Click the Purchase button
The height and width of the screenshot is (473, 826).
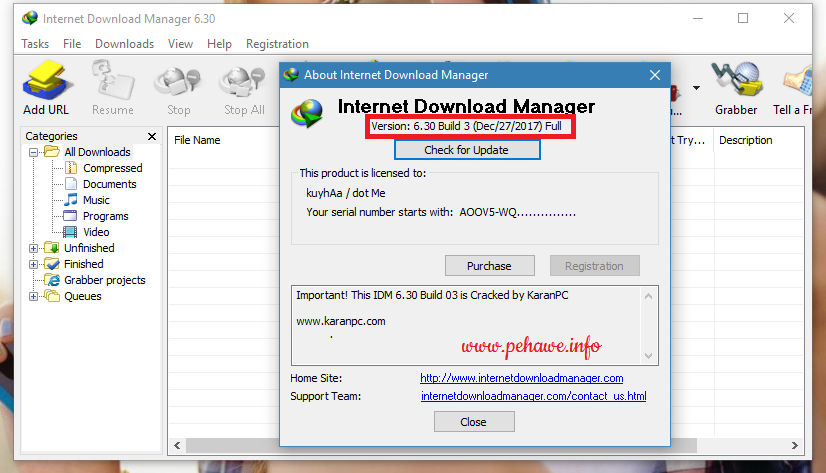click(x=489, y=266)
